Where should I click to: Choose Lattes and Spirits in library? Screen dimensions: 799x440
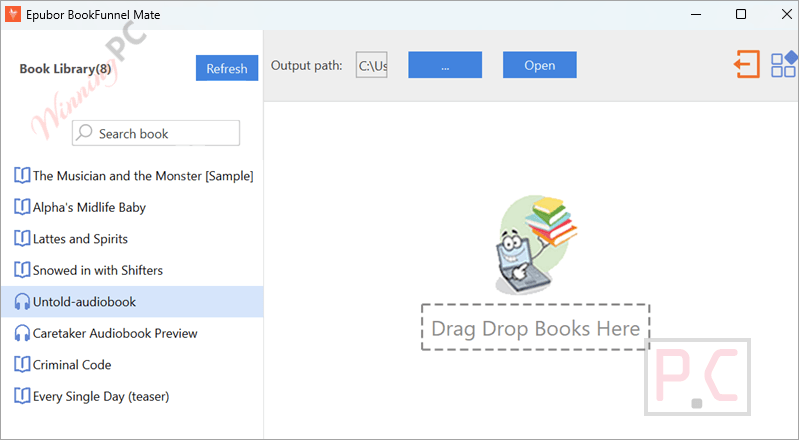81,239
